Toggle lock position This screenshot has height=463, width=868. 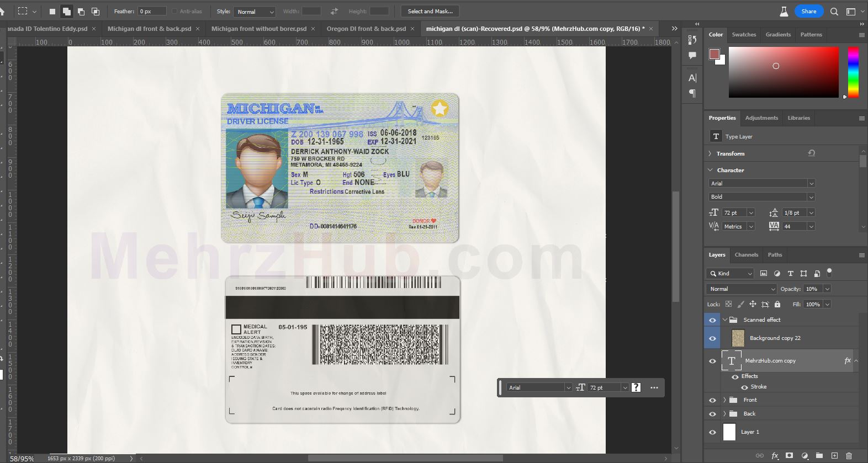[x=753, y=304]
